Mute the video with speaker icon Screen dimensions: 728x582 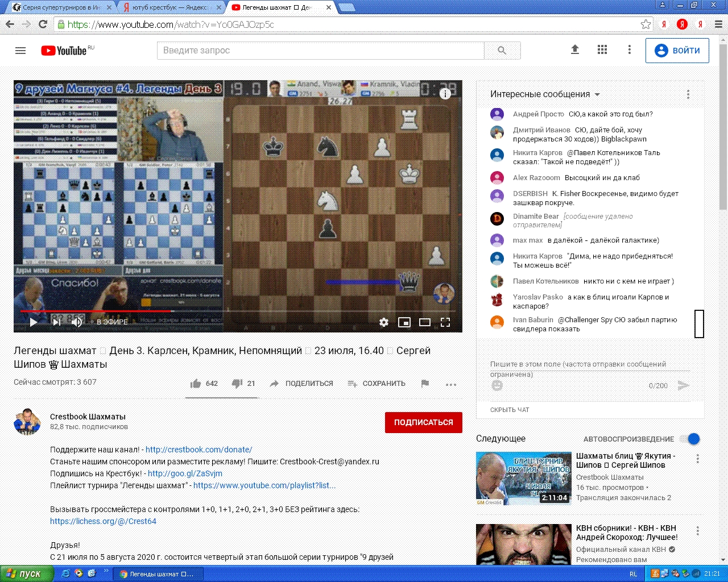pyautogui.click(x=77, y=322)
